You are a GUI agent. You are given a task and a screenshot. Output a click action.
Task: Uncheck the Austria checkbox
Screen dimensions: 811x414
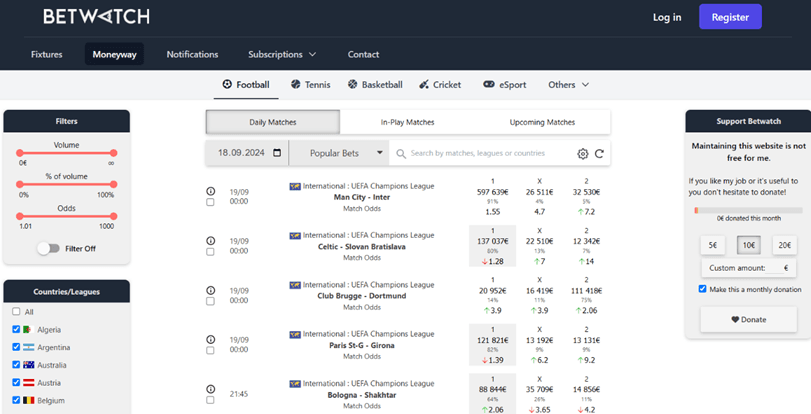click(16, 382)
